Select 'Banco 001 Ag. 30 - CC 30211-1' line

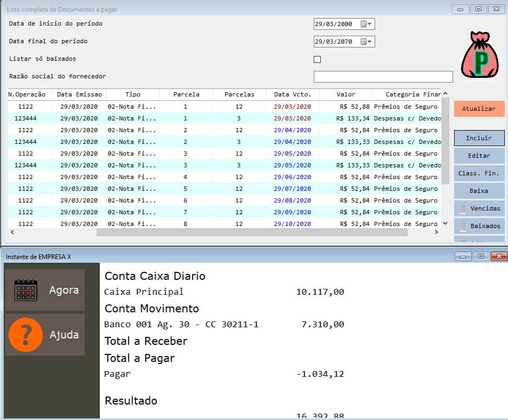pos(181,324)
